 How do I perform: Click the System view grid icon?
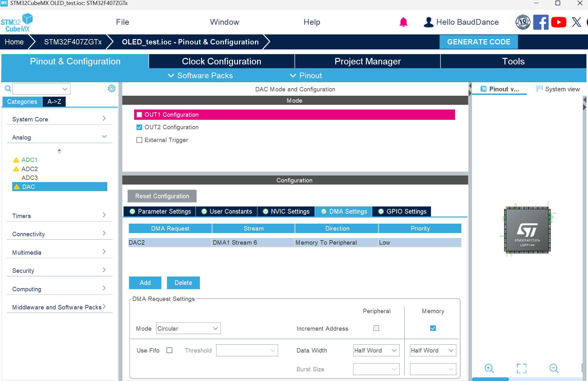tap(540, 89)
